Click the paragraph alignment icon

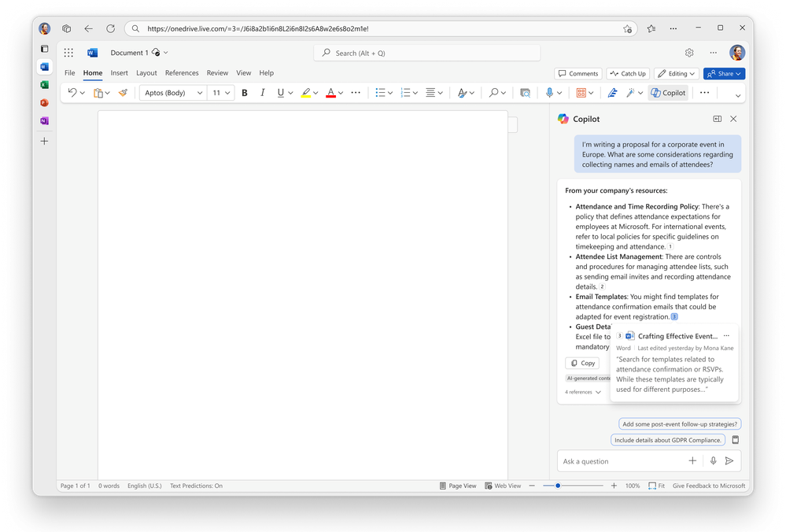430,93
